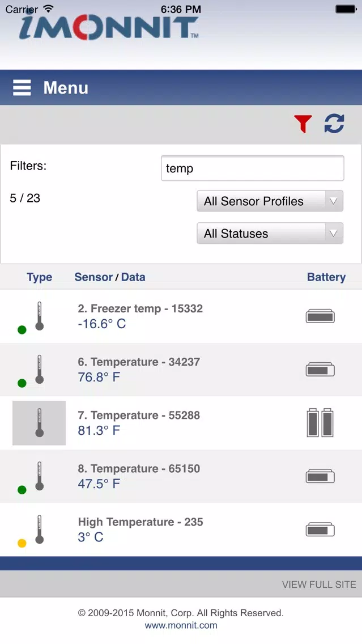Click battery icon for Freezer temp sensor
The width and height of the screenshot is (362, 644).
tap(320, 316)
